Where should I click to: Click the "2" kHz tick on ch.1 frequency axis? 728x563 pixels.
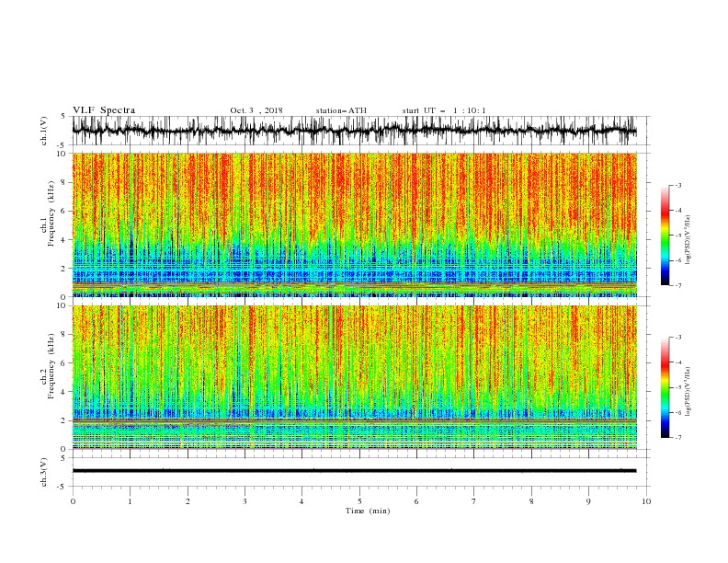[63, 269]
